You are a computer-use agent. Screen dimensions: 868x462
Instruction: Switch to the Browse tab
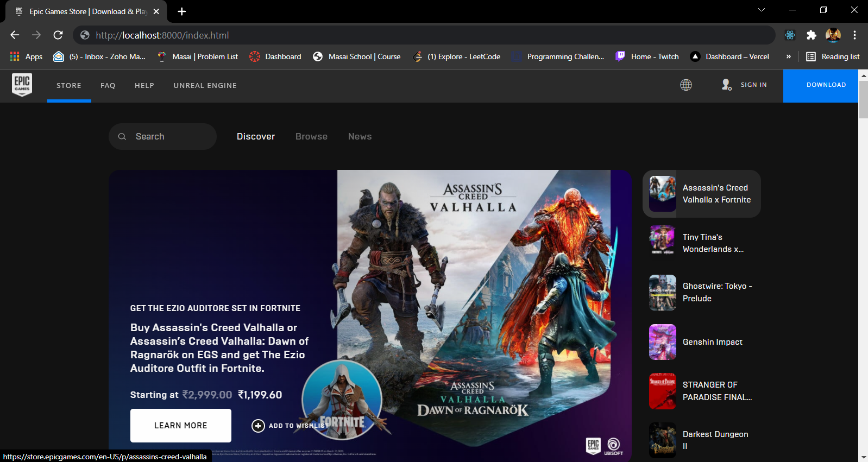pos(311,137)
